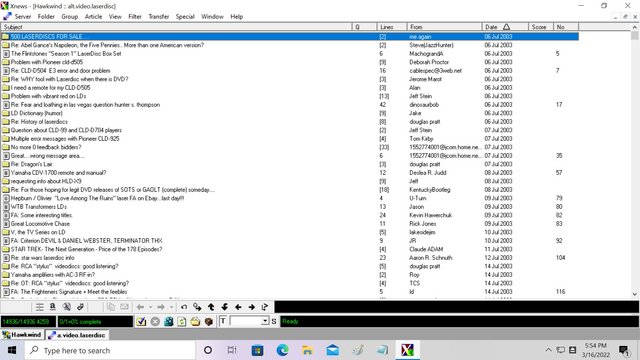
Task: Click the green-arrows refresh page icon
Action: (182, 322)
